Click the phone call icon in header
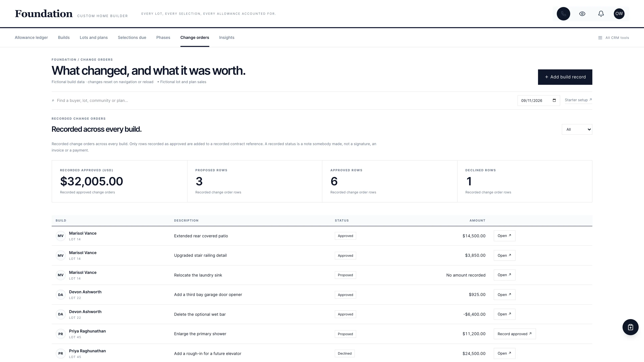 [x=563, y=14]
